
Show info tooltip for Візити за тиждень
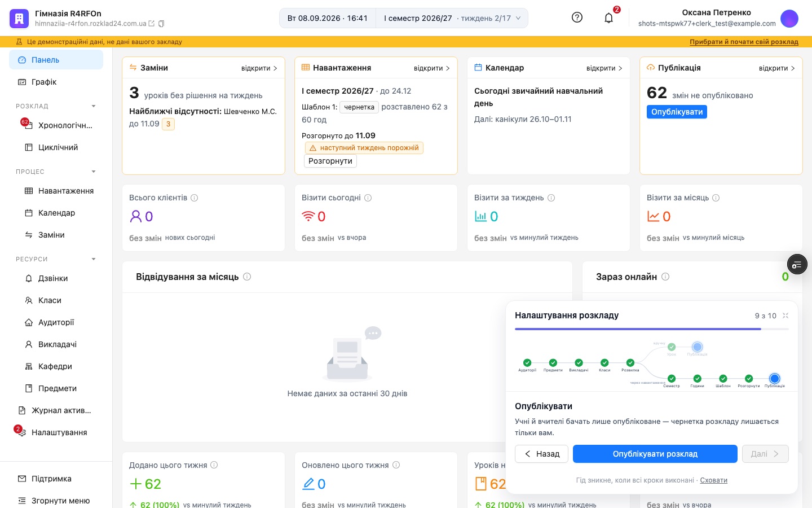pyautogui.click(x=551, y=198)
